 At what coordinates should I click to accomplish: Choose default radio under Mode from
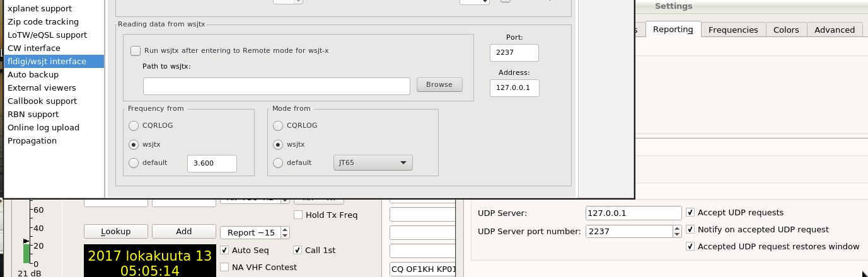pos(278,162)
